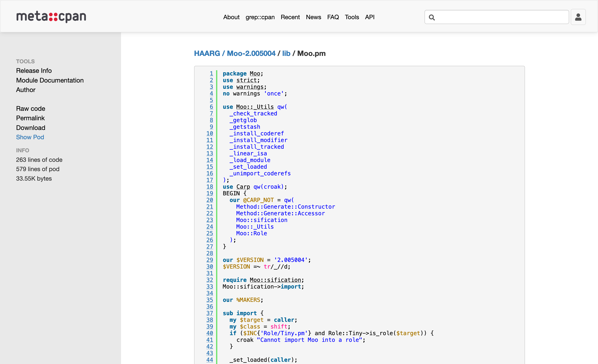Click the meta::cpan logo

(x=51, y=17)
